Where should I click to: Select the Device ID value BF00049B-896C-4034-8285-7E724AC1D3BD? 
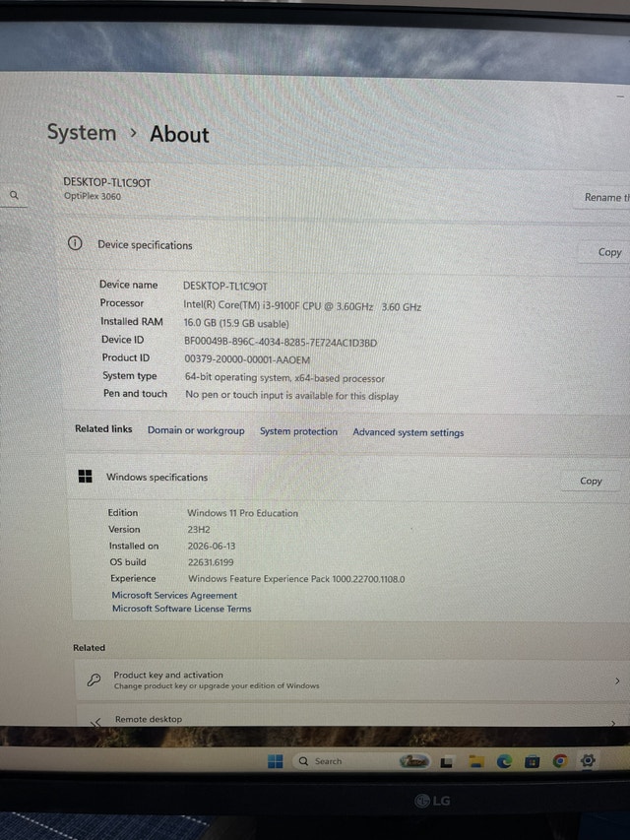click(281, 342)
